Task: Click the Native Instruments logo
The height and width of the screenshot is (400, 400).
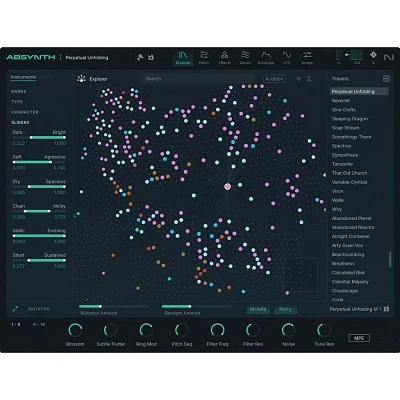Action: tap(388, 57)
